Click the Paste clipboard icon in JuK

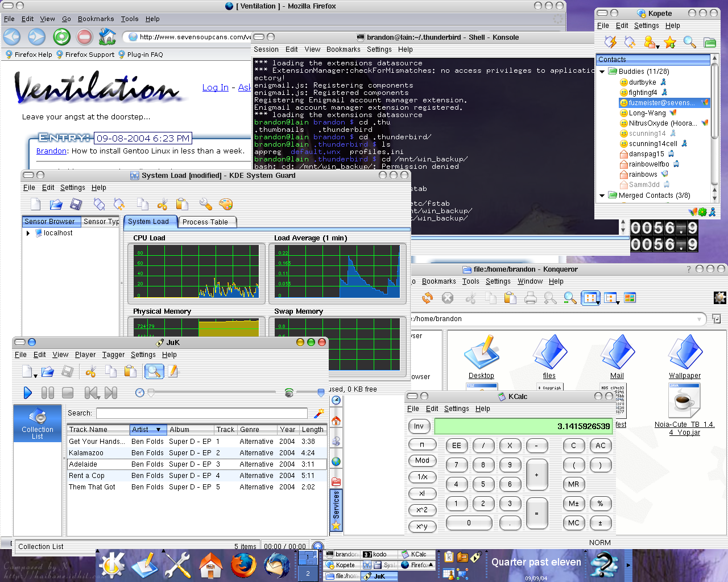pos(130,372)
